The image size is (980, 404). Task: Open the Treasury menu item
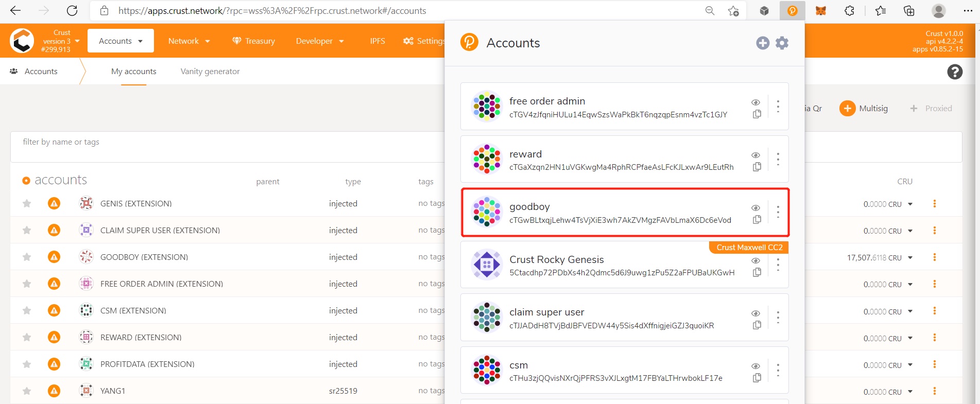pyautogui.click(x=253, y=41)
